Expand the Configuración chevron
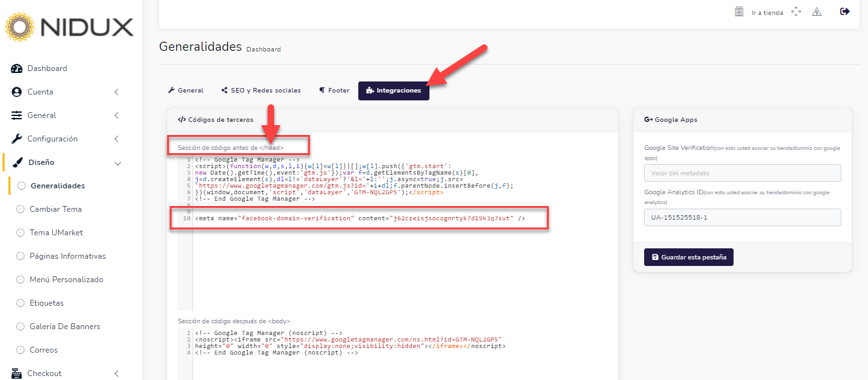This screenshot has height=380, width=868. pyautogui.click(x=116, y=139)
